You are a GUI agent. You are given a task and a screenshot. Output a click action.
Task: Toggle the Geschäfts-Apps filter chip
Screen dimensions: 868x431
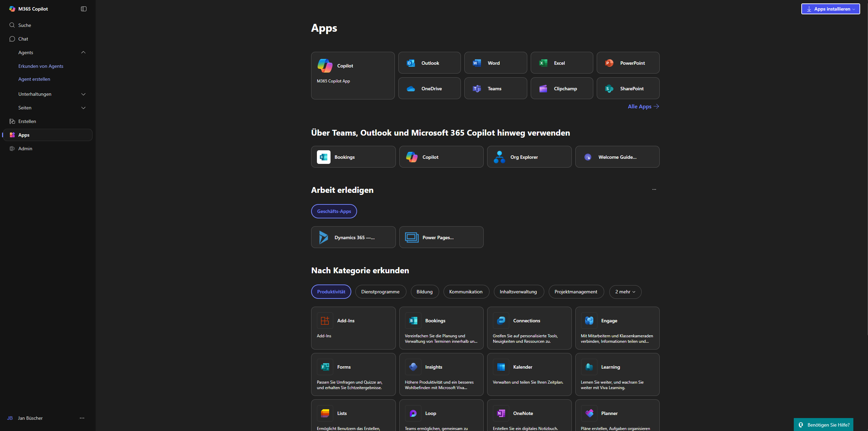[334, 211]
